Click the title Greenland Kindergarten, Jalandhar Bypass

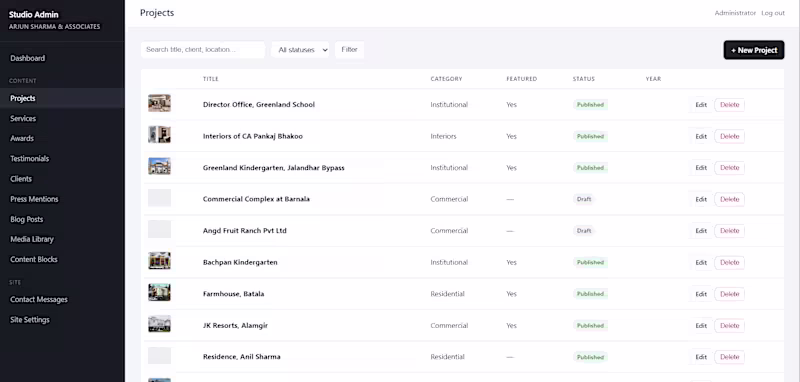(273, 168)
